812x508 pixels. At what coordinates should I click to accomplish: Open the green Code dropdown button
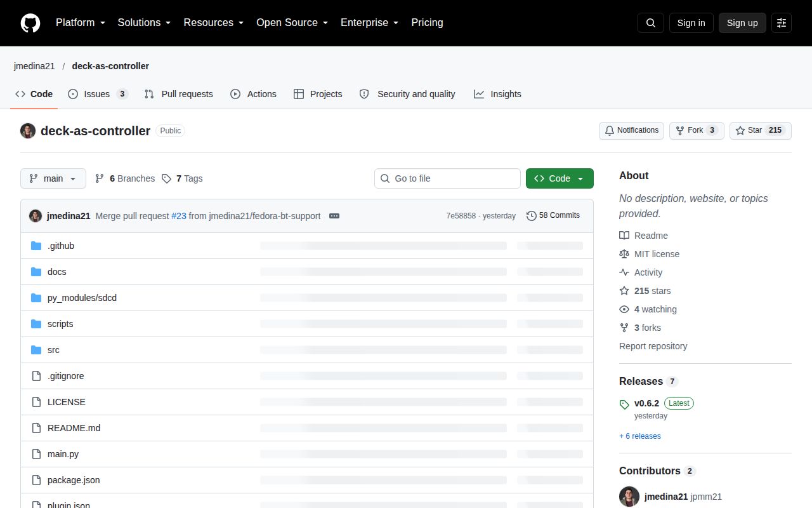click(560, 178)
